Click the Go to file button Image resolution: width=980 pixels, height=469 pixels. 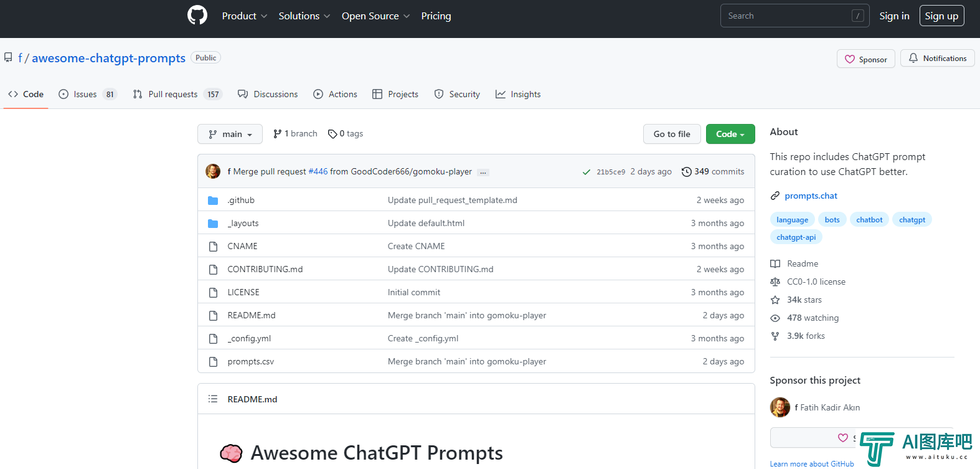672,134
